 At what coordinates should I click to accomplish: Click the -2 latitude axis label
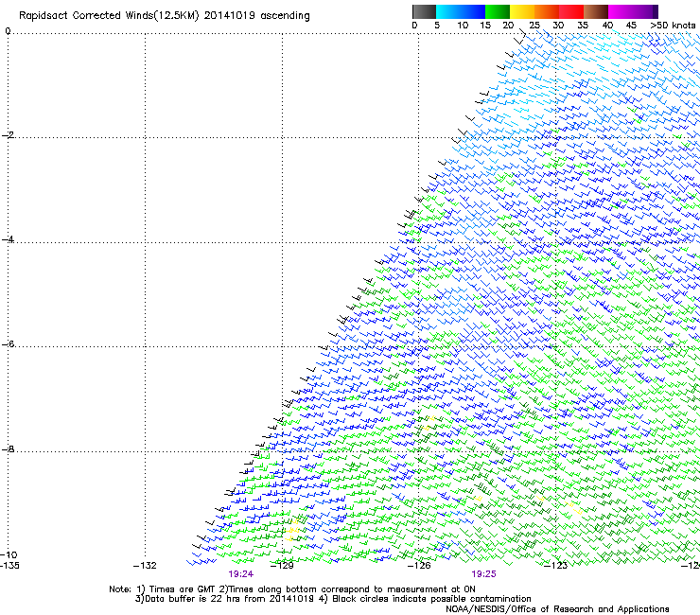coord(8,135)
